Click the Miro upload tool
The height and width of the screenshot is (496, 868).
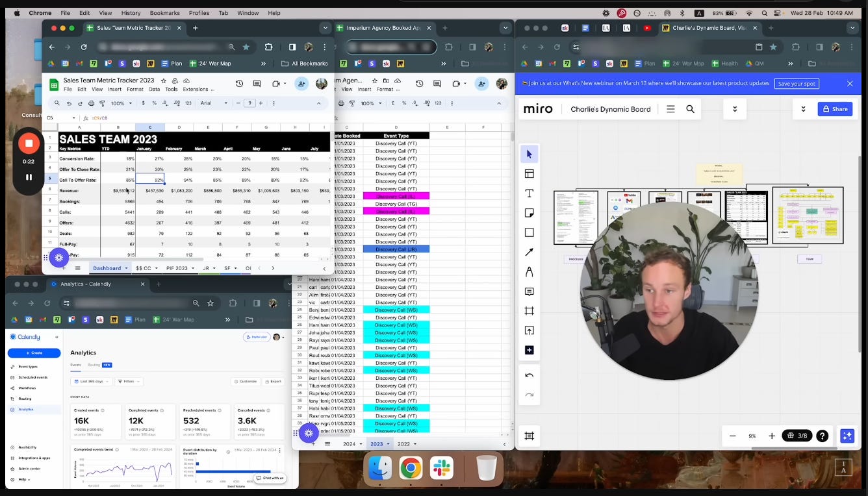click(x=529, y=330)
